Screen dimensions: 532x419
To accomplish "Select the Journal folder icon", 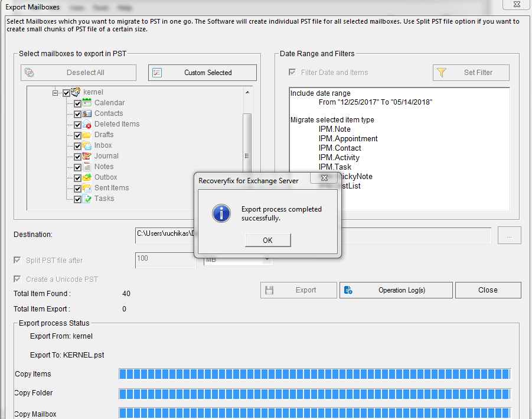I will tap(87, 156).
